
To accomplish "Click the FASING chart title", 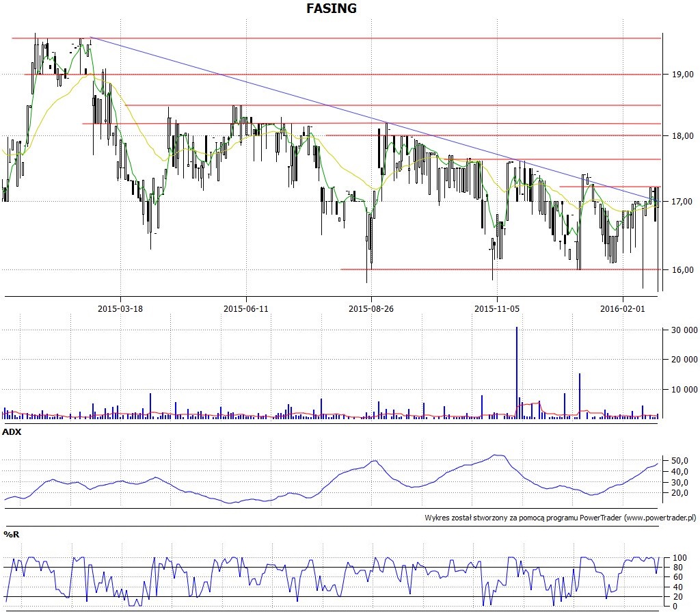I will coord(332,8).
